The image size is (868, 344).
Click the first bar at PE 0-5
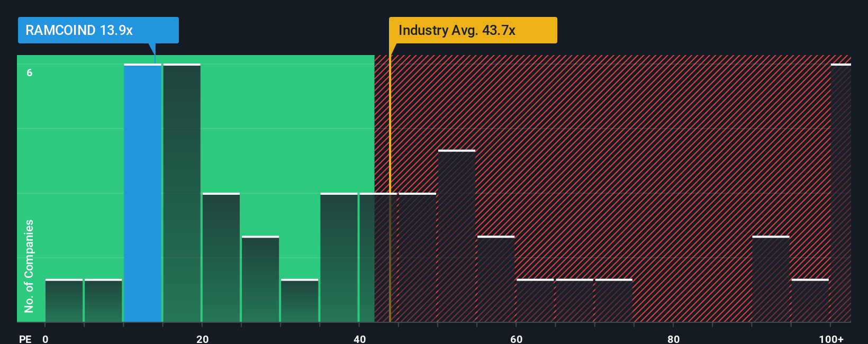(x=64, y=300)
